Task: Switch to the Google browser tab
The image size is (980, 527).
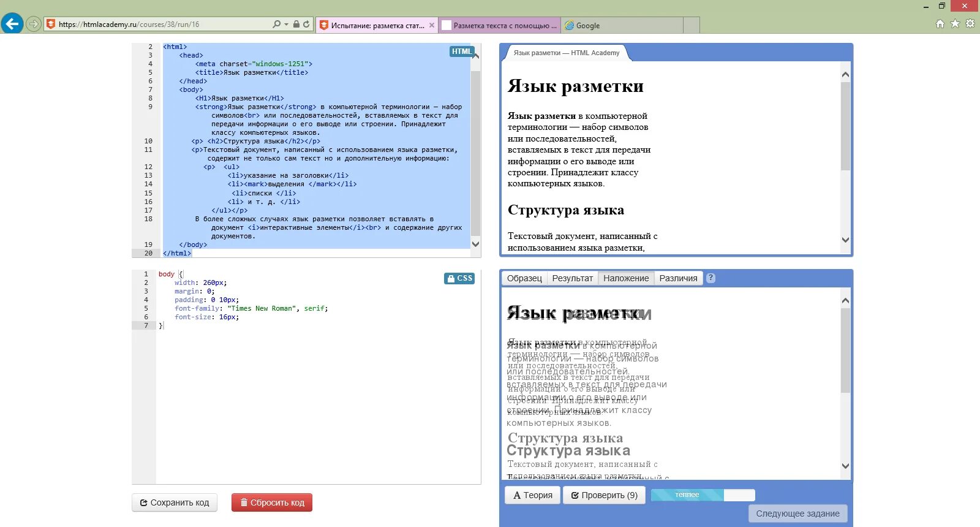Action: coord(622,25)
